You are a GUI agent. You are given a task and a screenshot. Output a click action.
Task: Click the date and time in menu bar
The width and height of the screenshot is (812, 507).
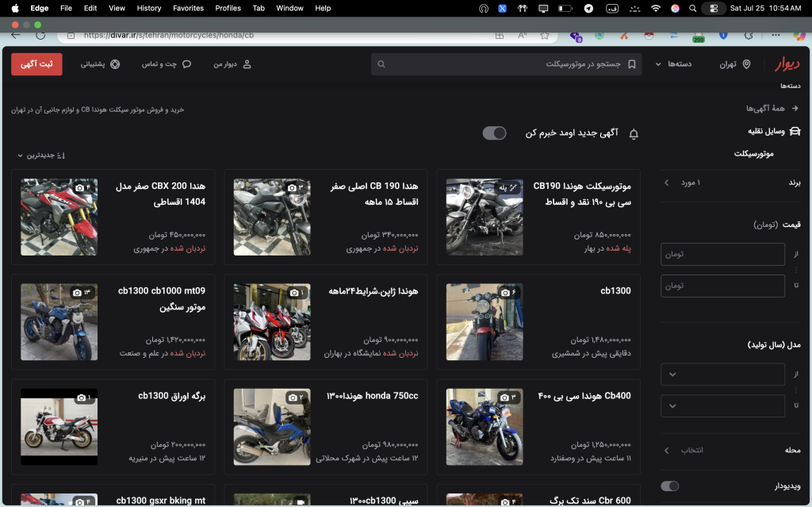click(765, 8)
